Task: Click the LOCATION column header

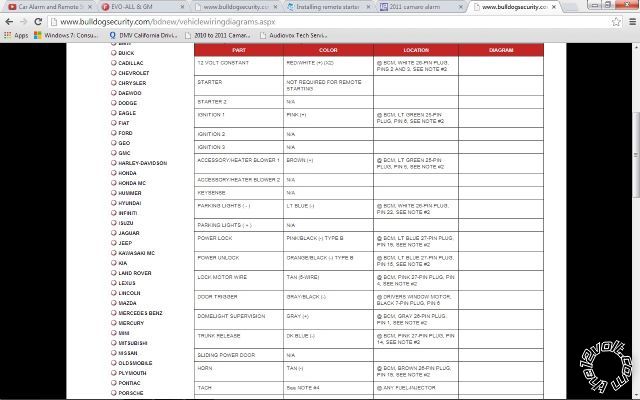Action: (x=416, y=50)
